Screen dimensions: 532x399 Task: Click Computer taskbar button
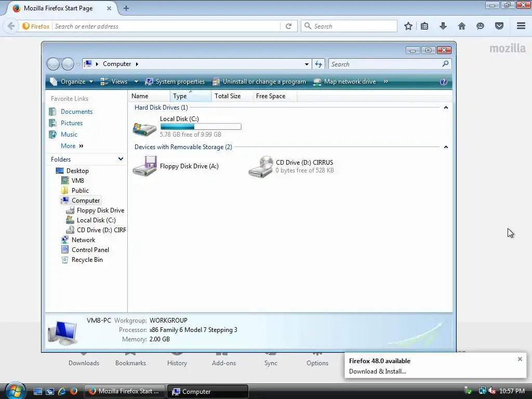(208, 391)
